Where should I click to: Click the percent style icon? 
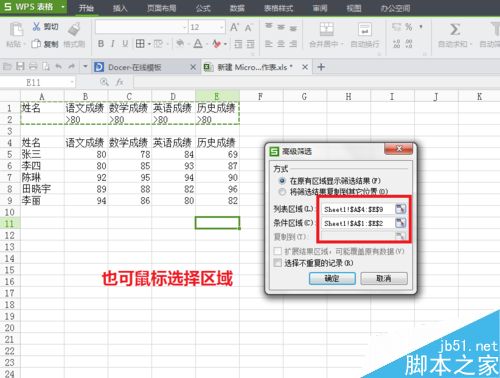coord(409,27)
